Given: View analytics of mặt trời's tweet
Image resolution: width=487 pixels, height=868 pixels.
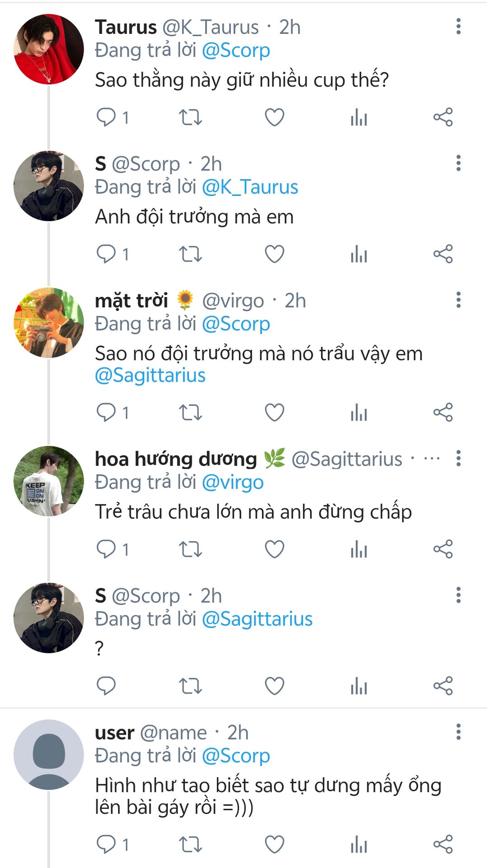Looking at the screenshot, I should tap(359, 413).
